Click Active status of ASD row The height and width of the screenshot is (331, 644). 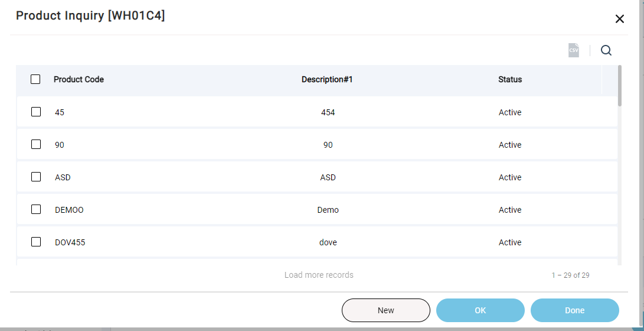pyautogui.click(x=510, y=178)
